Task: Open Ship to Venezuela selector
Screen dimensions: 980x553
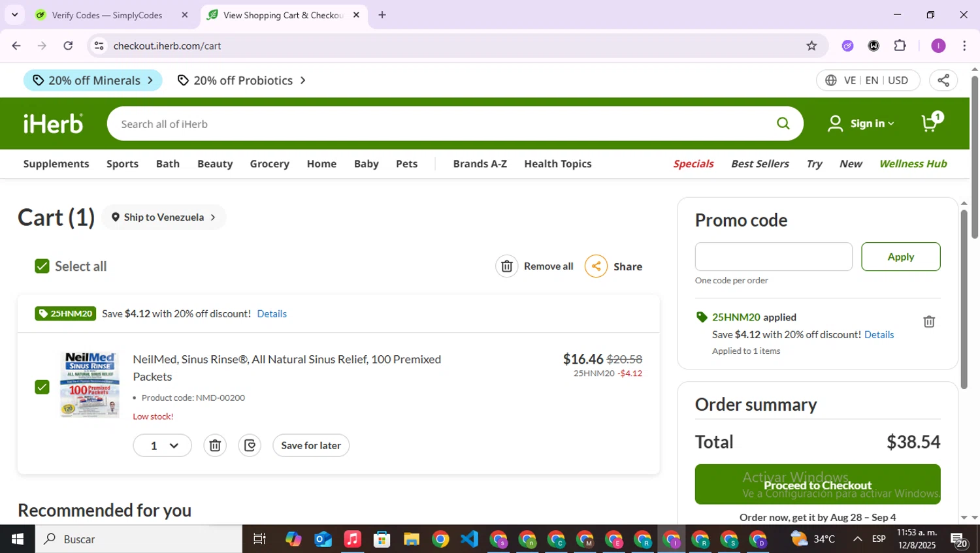Action: 164,217
